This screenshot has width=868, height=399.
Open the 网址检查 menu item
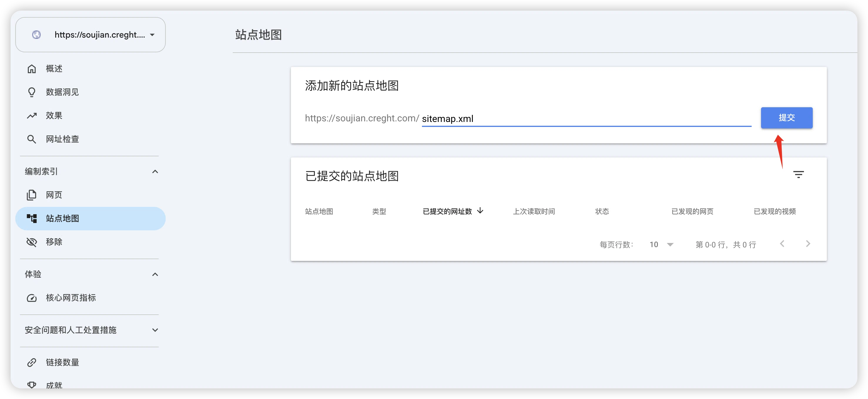click(x=90, y=139)
